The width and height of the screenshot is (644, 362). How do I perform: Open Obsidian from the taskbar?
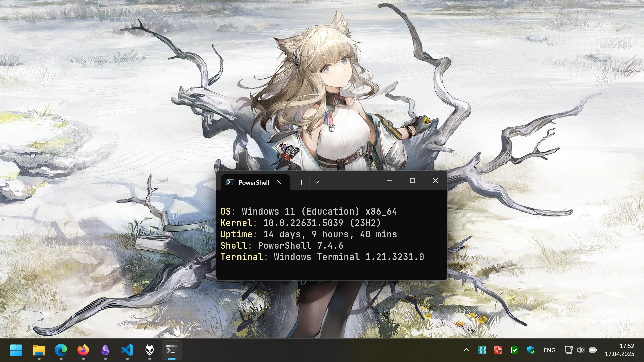(105, 350)
